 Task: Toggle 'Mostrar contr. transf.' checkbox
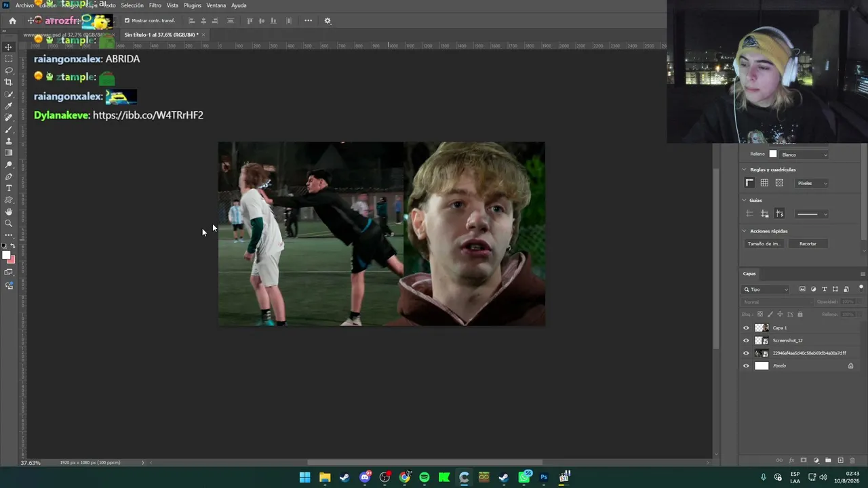[x=127, y=21]
